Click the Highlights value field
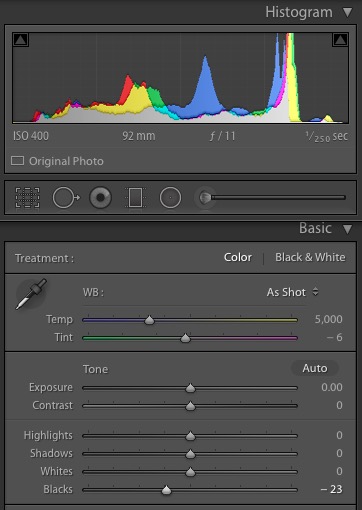This screenshot has height=510, width=362. coord(339,435)
